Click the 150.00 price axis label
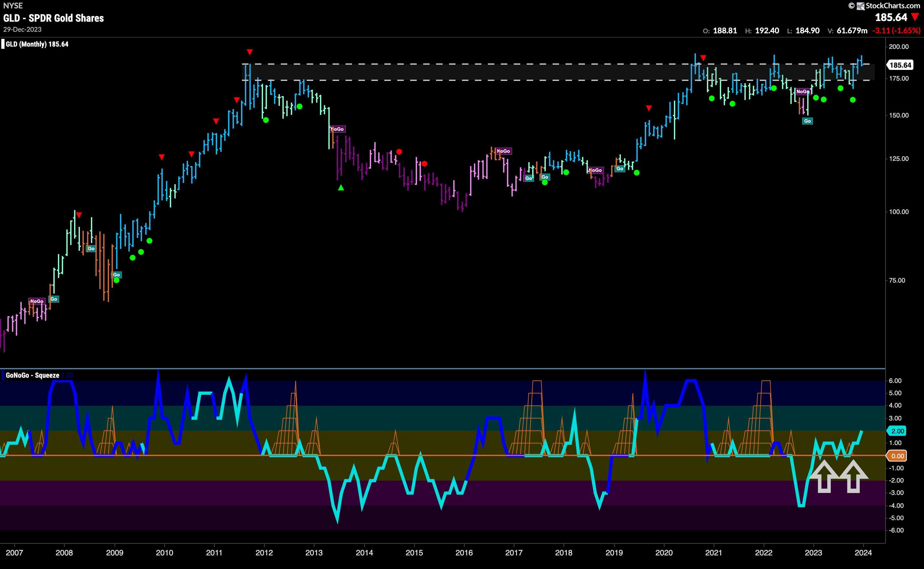Image resolution: width=924 pixels, height=569 pixels. tap(899, 115)
